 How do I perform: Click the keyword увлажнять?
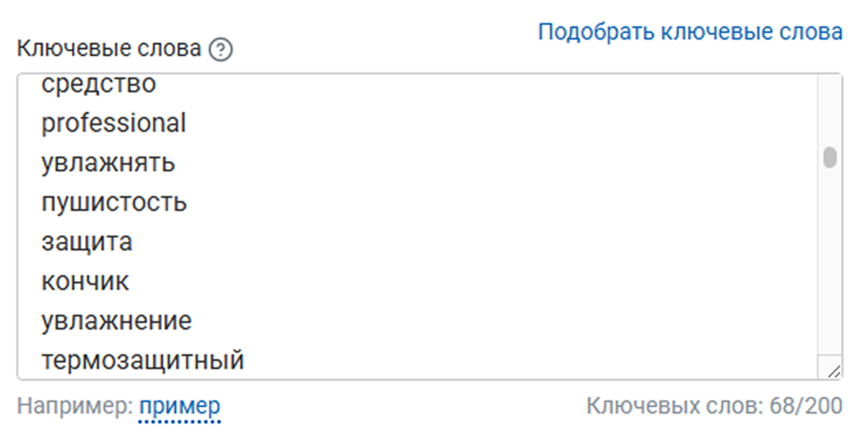click(x=108, y=163)
